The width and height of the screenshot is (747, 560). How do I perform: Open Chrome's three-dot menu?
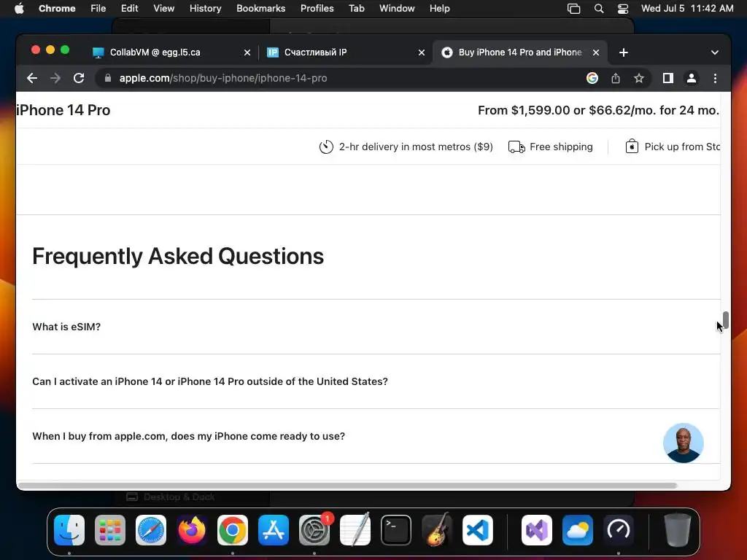click(x=715, y=78)
